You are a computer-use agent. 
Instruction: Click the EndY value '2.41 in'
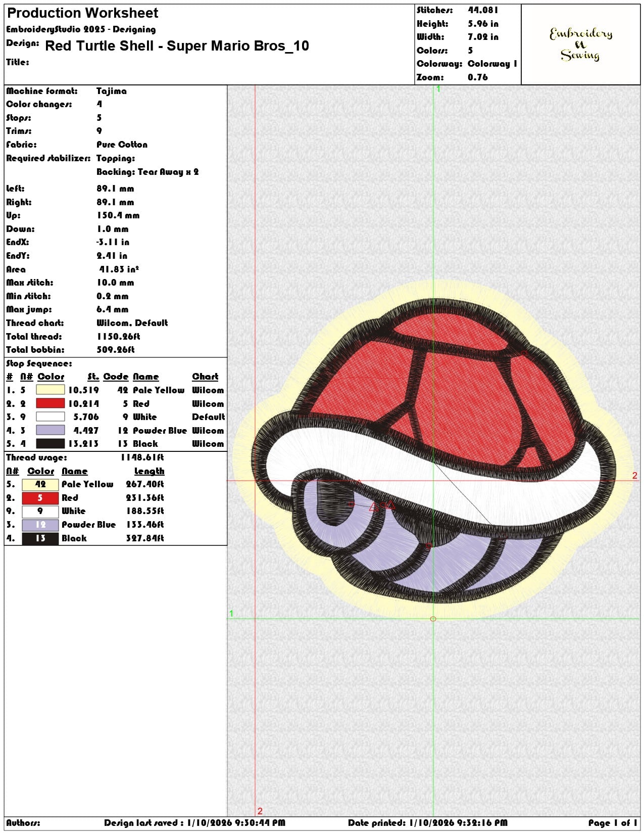112,256
